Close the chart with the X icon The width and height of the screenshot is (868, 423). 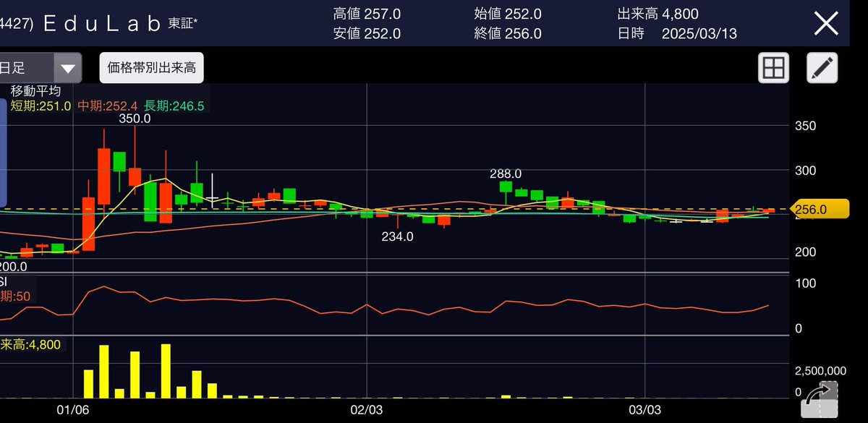click(x=826, y=24)
